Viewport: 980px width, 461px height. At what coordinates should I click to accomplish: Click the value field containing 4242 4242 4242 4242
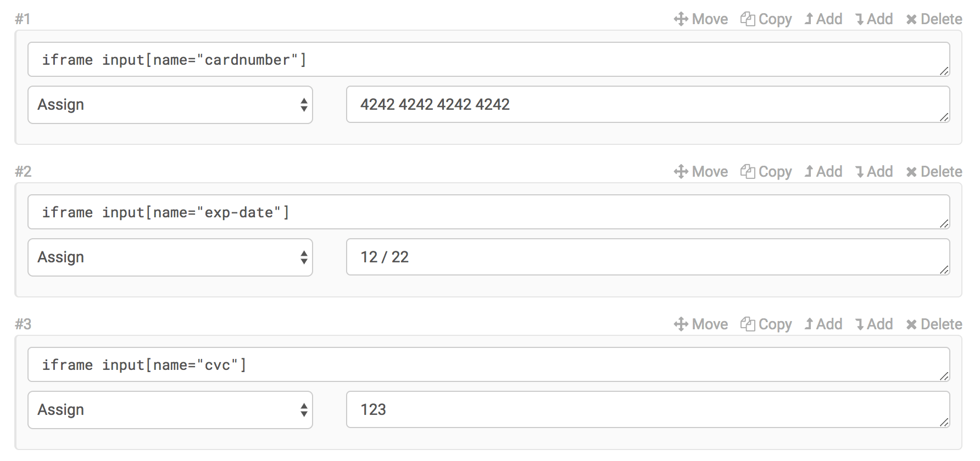pyautogui.click(x=648, y=104)
